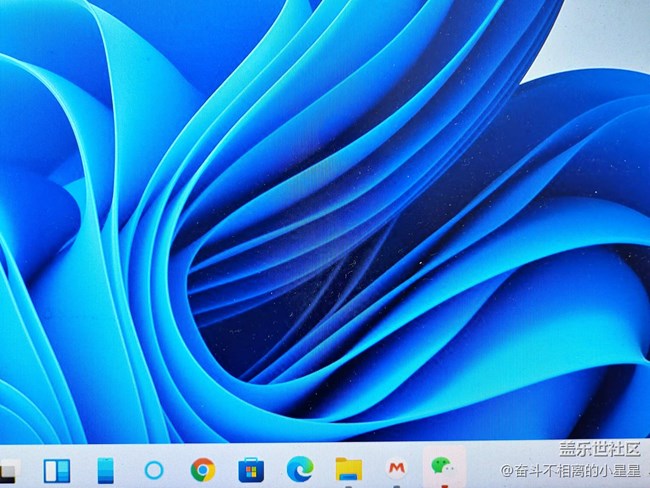Click the empty taskbar gap between Widgets and phone icon
This screenshot has width=650, height=488.
81,470
